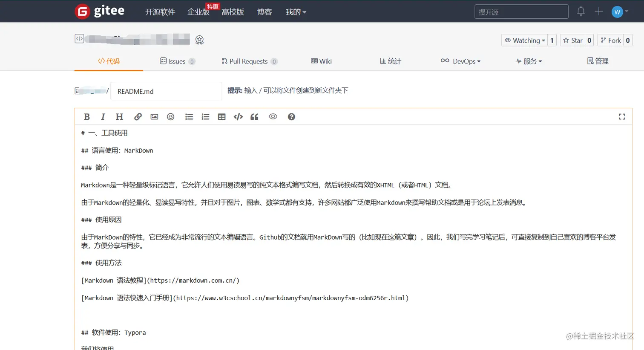Open markdown help question icon
The image size is (644, 350).
tap(291, 117)
